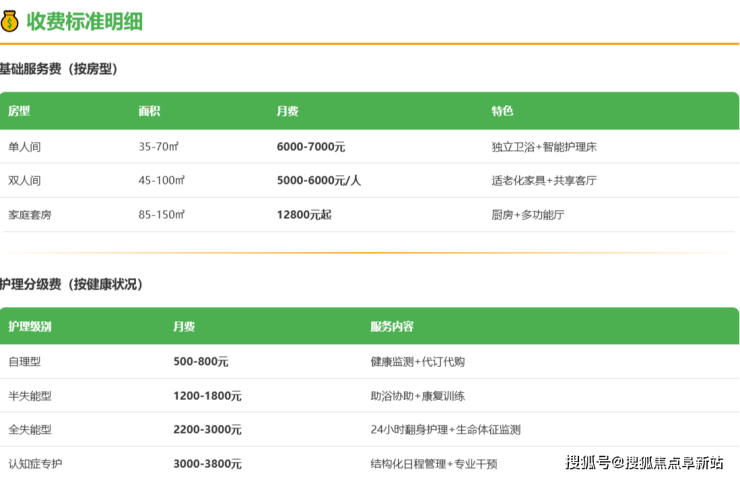Screen dimensions: 740x478
Task: Select the 独立卫浴+智能护理床 feature text
Action: click(544, 147)
